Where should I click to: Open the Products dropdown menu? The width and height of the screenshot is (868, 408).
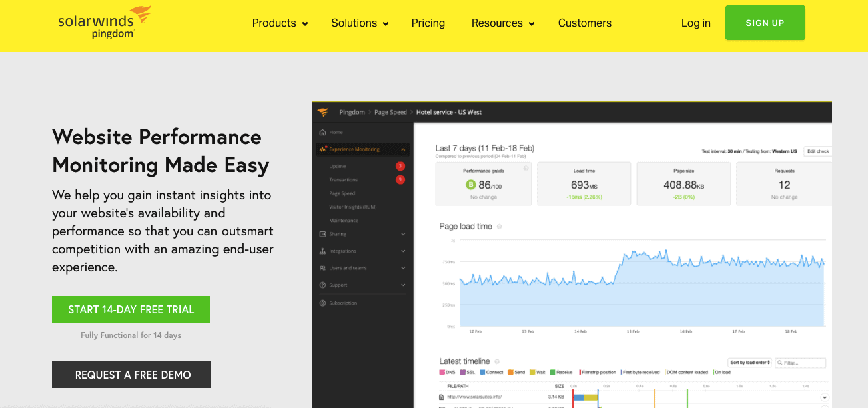tap(280, 23)
